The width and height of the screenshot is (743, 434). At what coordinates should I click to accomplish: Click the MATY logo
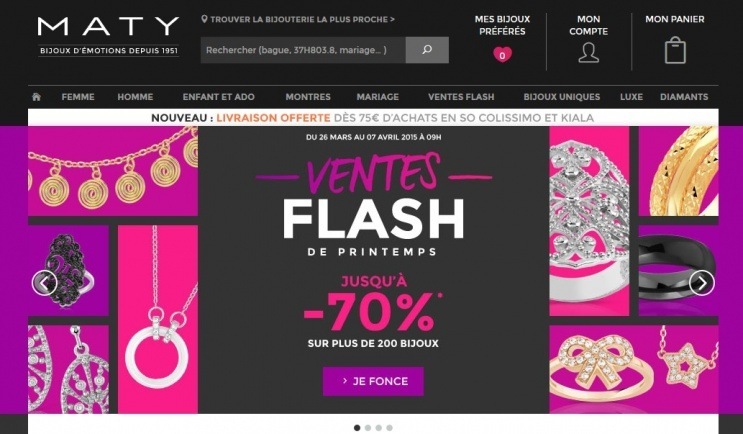109,36
